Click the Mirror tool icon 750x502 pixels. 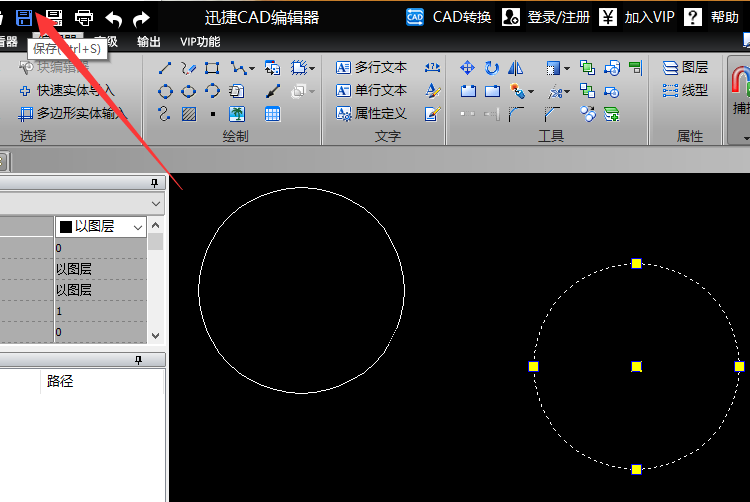coord(515,68)
